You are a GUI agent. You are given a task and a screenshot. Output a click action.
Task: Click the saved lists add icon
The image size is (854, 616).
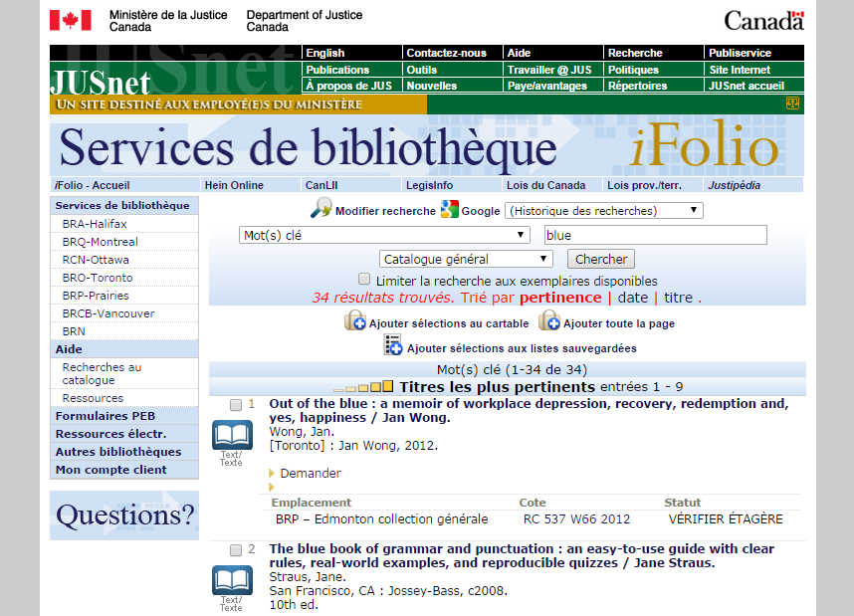393,345
